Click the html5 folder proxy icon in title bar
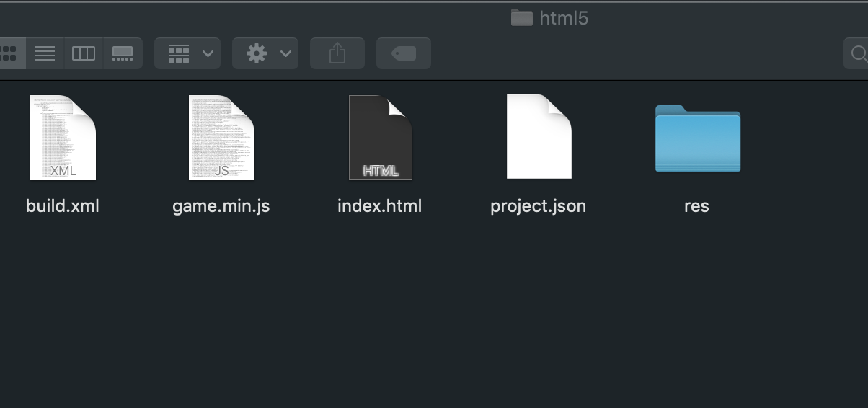This screenshot has height=408, width=868. click(x=521, y=18)
